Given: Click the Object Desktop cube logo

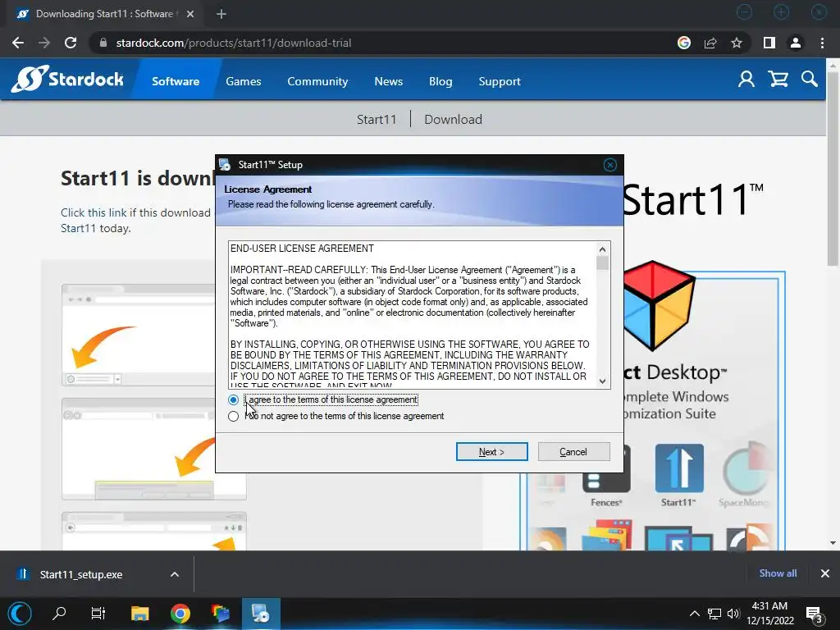Looking at the screenshot, I should coord(659,305).
